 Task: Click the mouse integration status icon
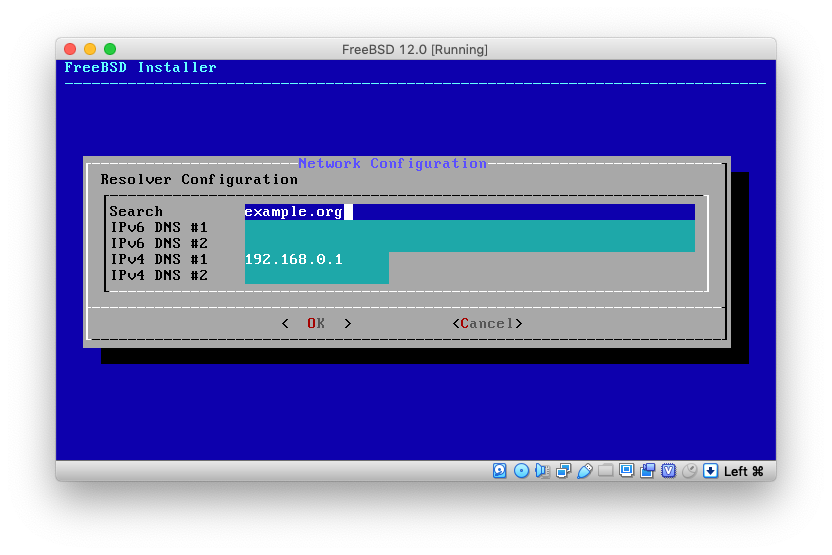[x=689, y=471]
